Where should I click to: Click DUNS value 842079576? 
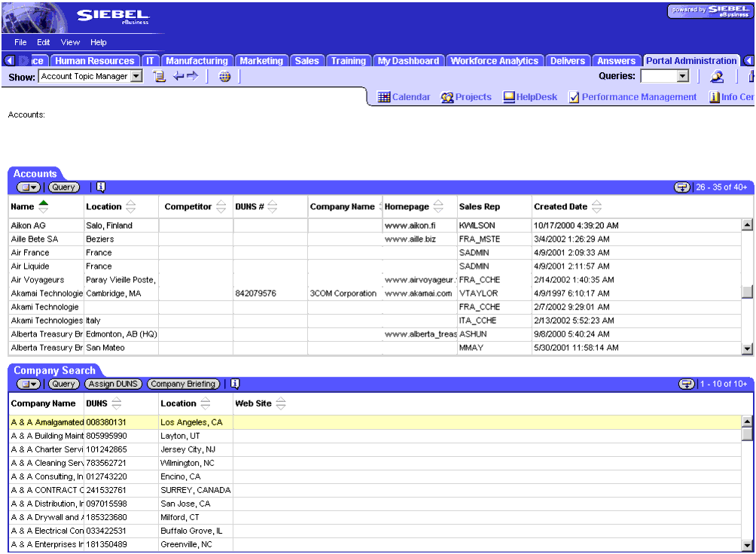255,293
